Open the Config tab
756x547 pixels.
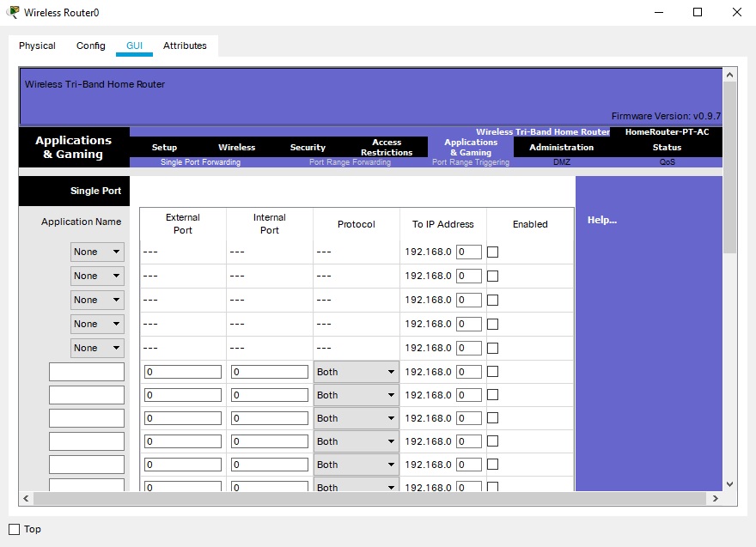[x=90, y=46]
